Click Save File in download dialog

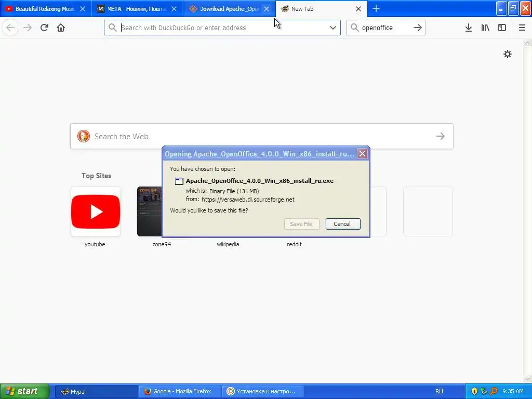[301, 224]
